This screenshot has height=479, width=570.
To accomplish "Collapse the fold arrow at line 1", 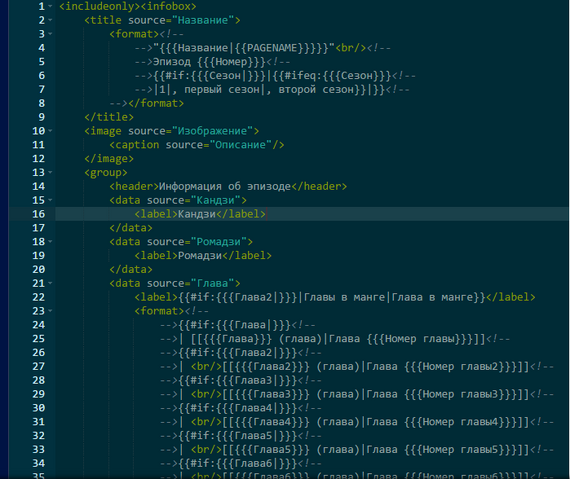I will [50, 6].
